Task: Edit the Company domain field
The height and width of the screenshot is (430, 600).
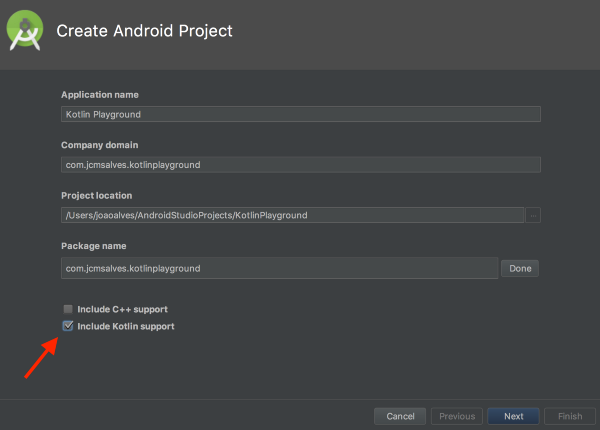Action: (301, 165)
